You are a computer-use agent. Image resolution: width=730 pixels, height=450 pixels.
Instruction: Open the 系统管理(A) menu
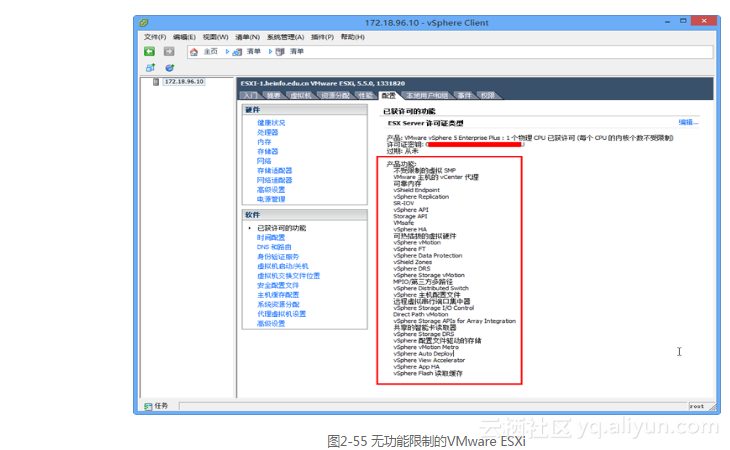285,37
